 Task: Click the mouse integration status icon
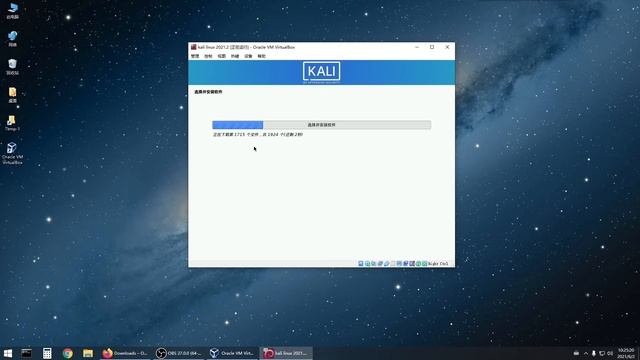(x=418, y=264)
